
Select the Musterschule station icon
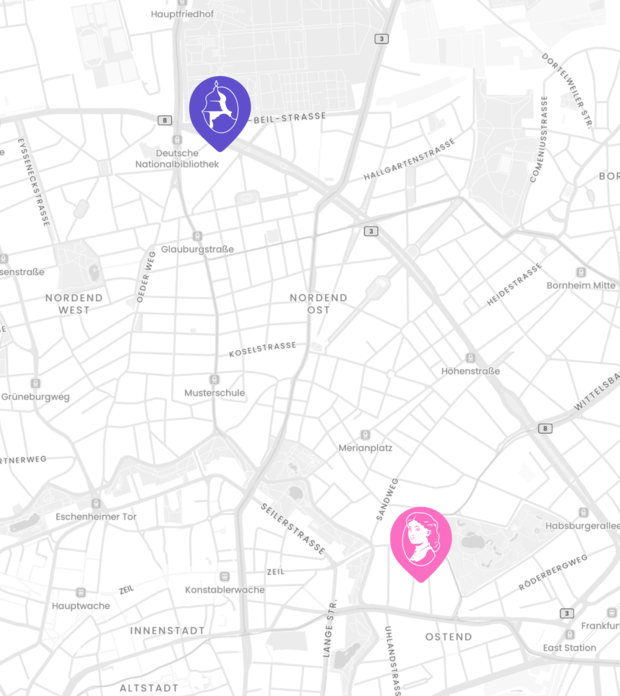click(214, 380)
